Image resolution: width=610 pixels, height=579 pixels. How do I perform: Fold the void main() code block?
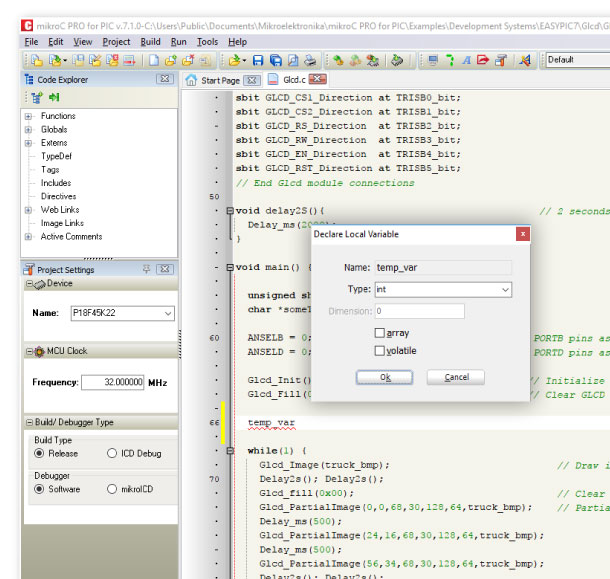click(x=230, y=267)
